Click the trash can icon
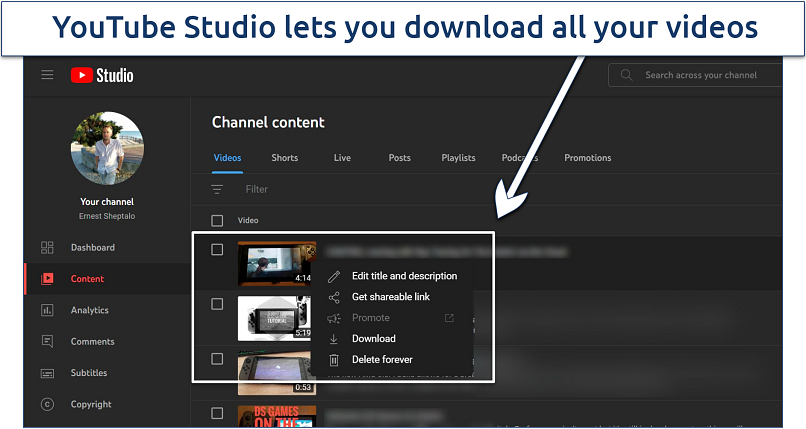This screenshot has width=806, height=429. [x=334, y=360]
